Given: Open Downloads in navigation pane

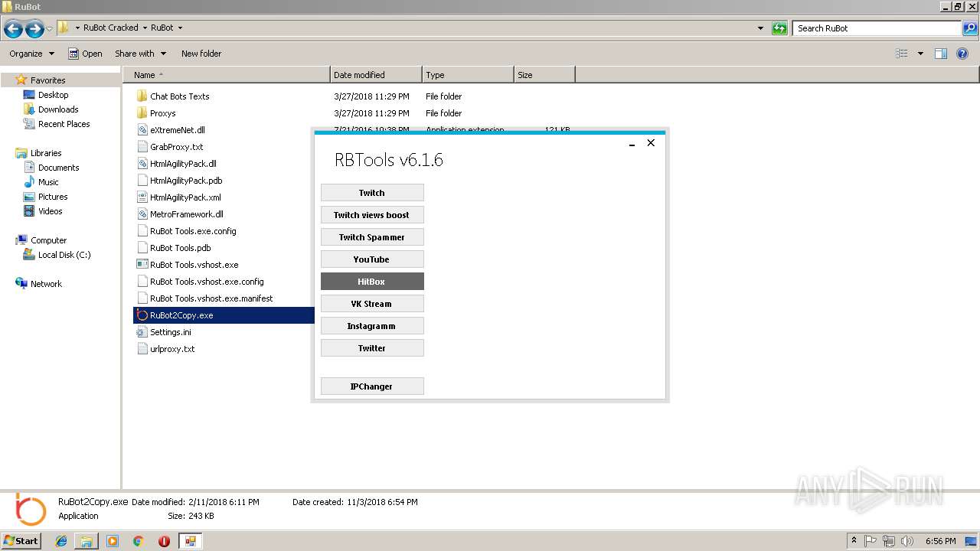Looking at the screenshot, I should click(x=58, y=109).
